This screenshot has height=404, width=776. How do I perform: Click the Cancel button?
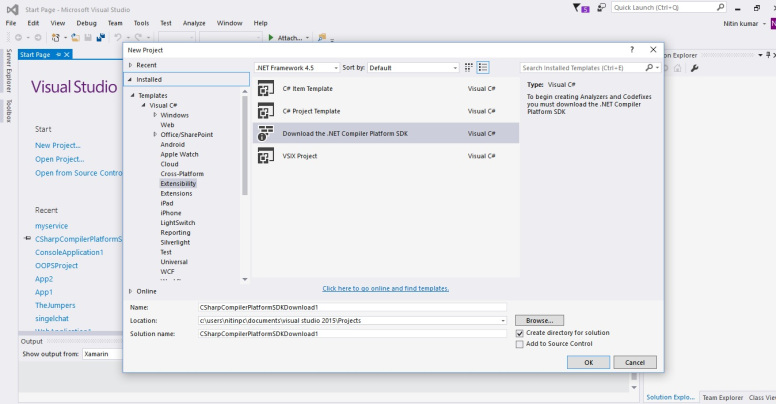point(635,362)
